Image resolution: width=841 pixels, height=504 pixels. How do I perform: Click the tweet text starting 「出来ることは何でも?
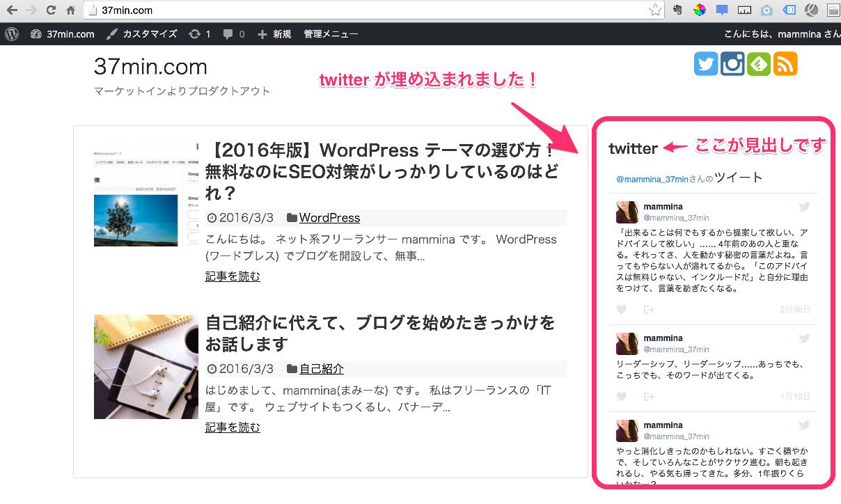point(714,260)
